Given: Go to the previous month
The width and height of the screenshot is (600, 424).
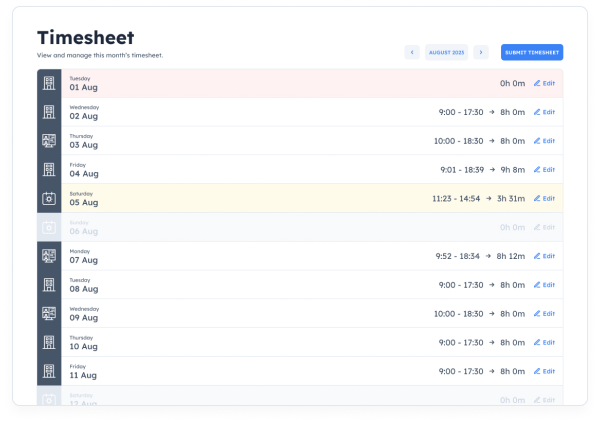Looking at the screenshot, I should pyautogui.click(x=412, y=52).
